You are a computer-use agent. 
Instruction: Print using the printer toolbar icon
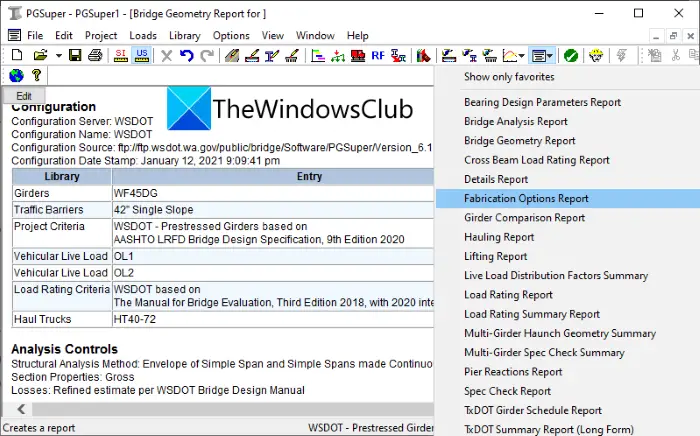95,55
